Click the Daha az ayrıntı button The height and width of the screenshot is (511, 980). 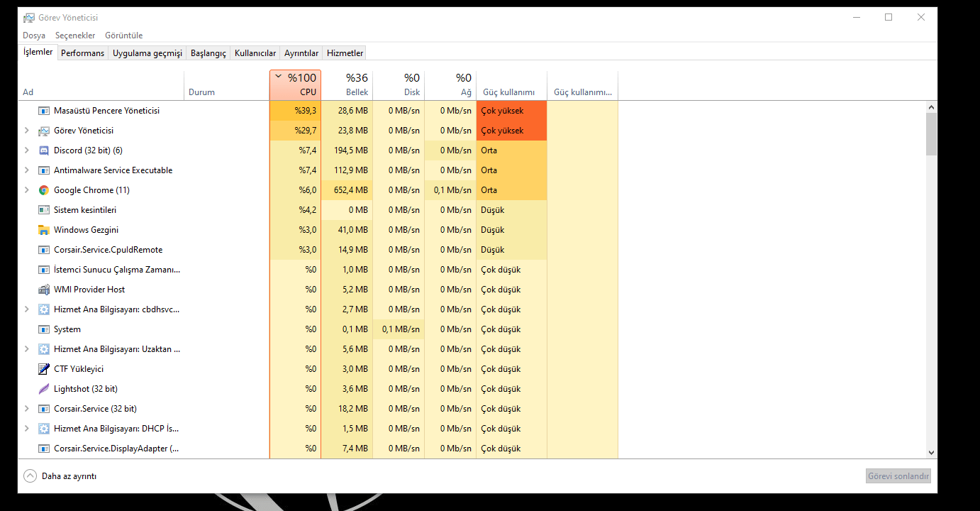pos(60,476)
